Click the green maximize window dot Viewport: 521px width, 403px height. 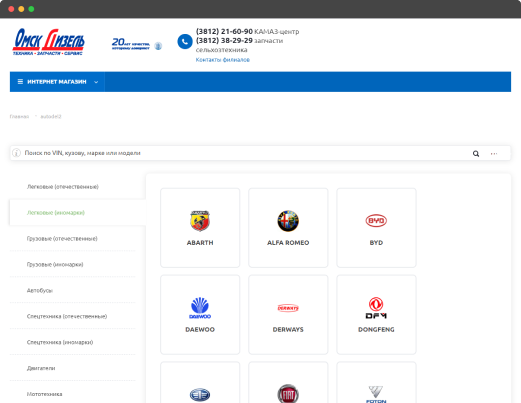point(31,9)
